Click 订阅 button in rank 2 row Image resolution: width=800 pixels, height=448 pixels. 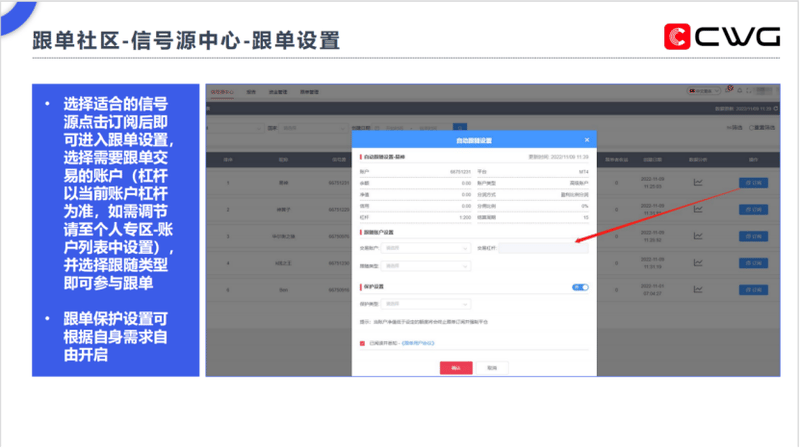pos(754,209)
